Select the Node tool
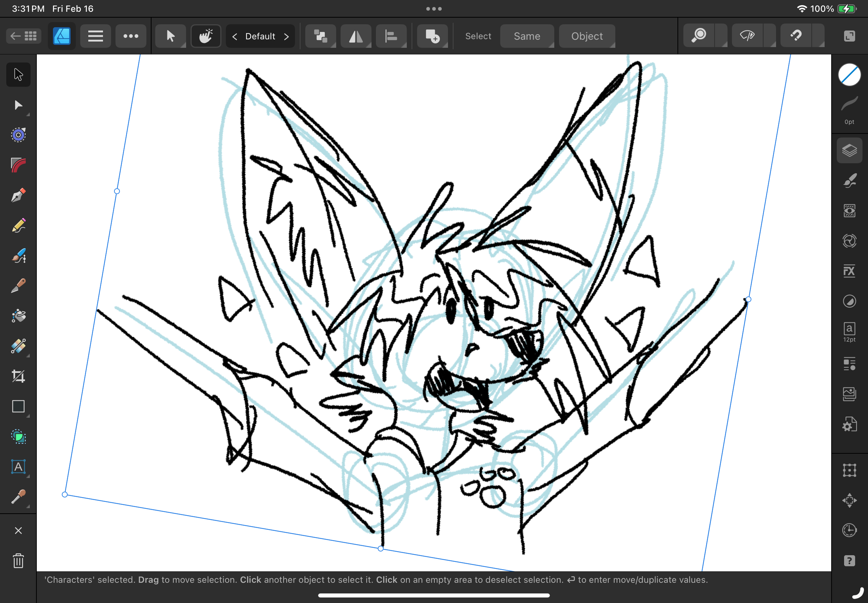868x603 pixels. [x=18, y=105]
